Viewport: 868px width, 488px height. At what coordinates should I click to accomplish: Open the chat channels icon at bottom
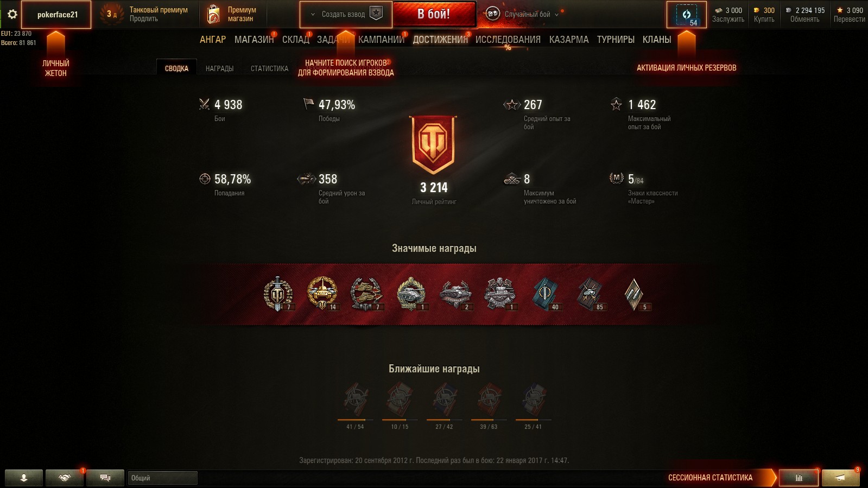[x=105, y=478]
